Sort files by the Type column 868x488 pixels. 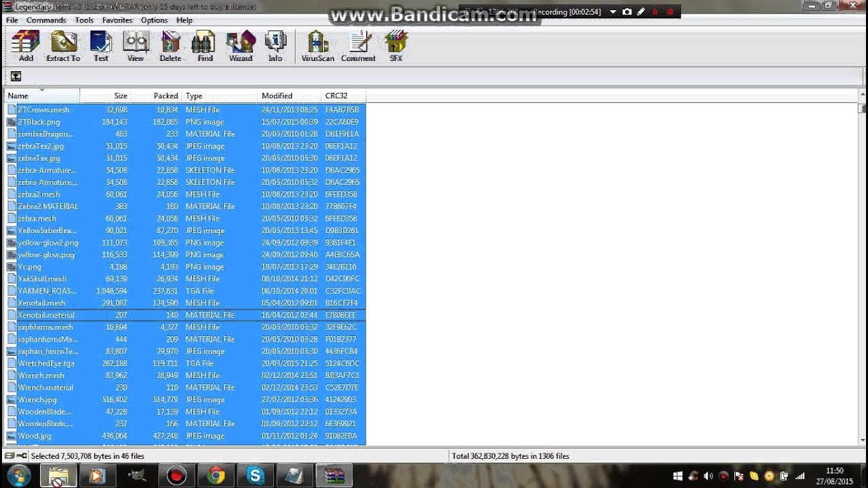220,96
